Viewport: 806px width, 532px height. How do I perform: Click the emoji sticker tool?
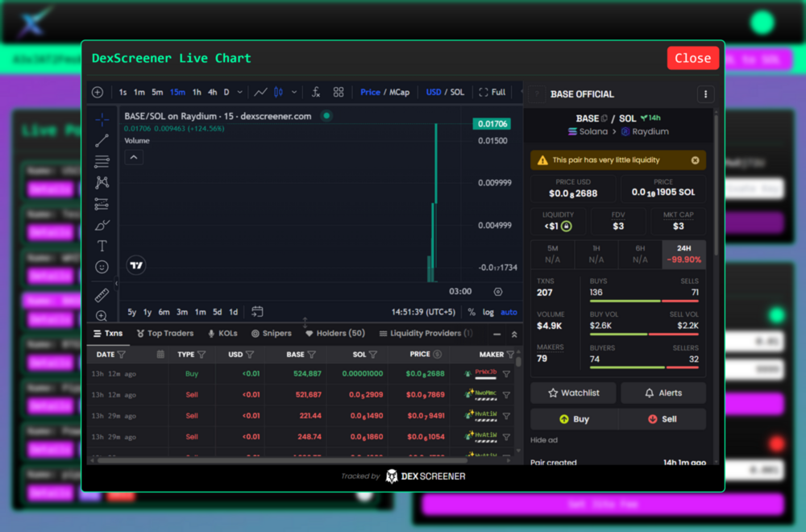102,267
